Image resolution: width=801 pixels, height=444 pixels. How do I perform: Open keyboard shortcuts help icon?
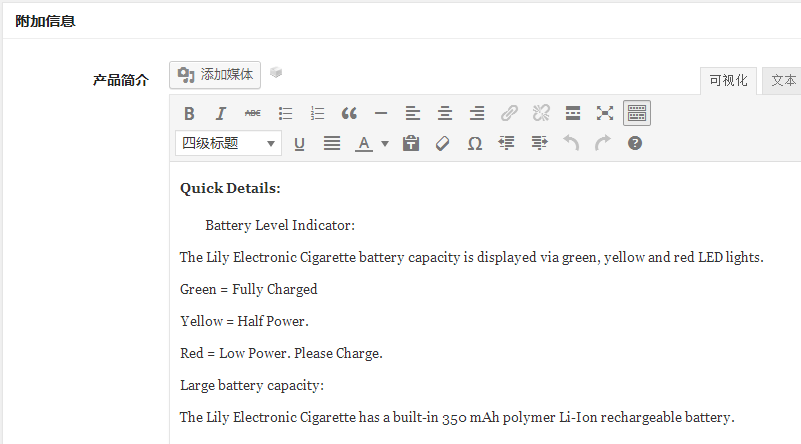pyautogui.click(x=635, y=144)
